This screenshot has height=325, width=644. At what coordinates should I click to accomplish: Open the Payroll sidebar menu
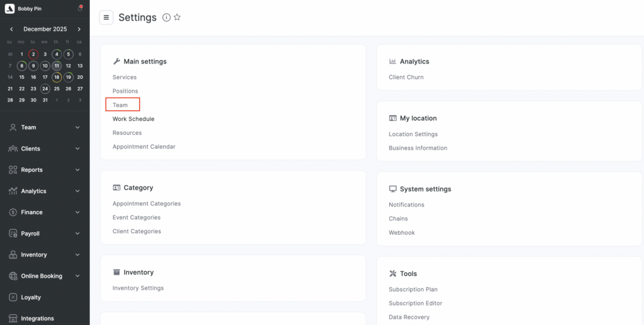pos(31,234)
